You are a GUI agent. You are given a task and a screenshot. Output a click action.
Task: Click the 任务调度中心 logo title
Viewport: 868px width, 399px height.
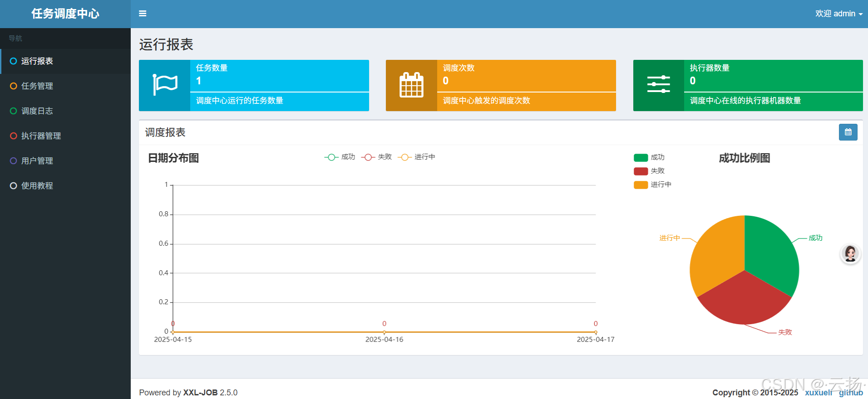tap(65, 14)
